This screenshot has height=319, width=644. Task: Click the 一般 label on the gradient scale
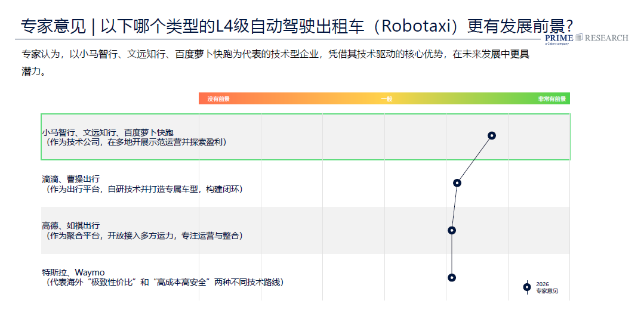(387, 99)
